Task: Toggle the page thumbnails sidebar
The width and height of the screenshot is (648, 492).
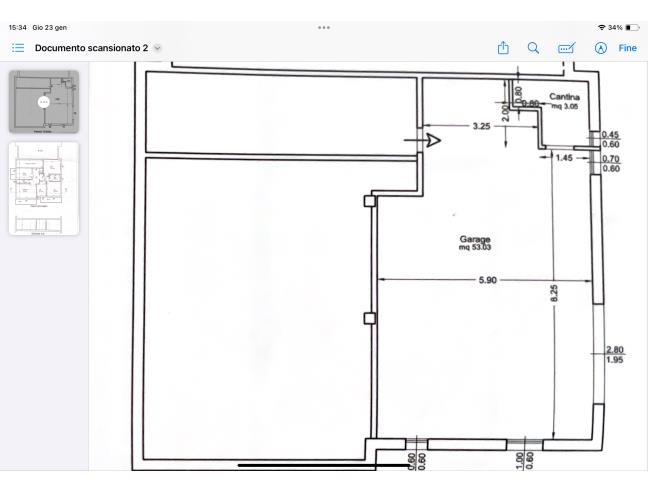Action: [17, 48]
